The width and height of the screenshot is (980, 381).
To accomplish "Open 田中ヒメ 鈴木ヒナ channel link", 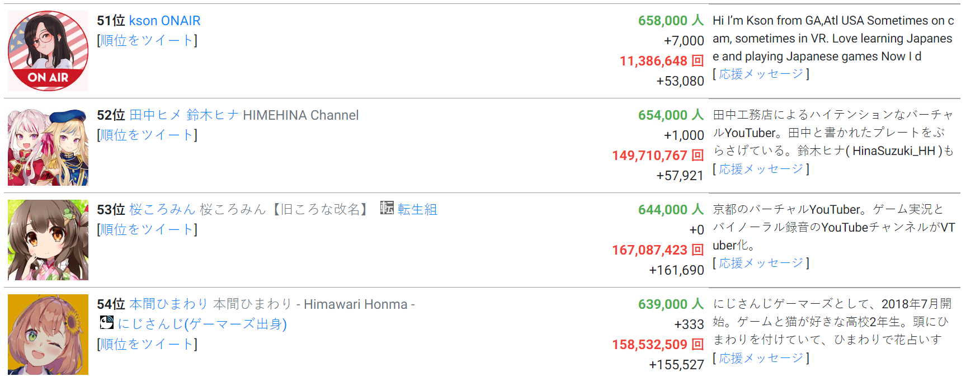I will tap(184, 115).
